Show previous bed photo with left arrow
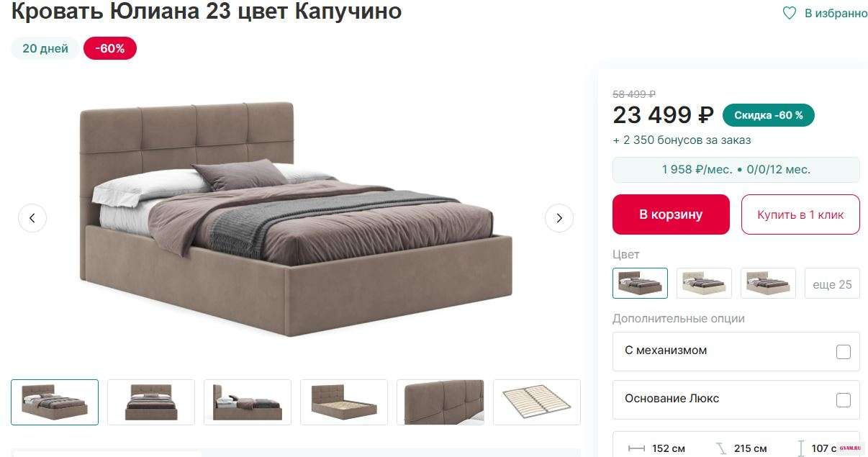 32,217
